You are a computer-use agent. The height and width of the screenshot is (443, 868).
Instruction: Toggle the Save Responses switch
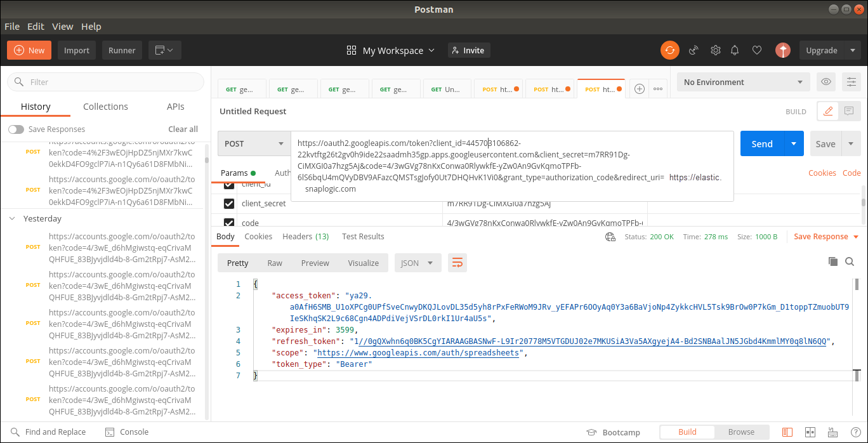(x=16, y=129)
